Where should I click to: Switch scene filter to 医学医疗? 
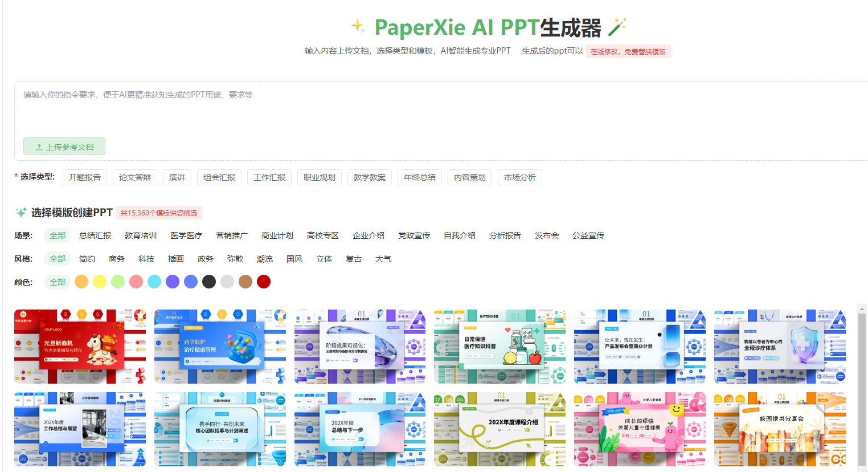pyautogui.click(x=186, y=235)
